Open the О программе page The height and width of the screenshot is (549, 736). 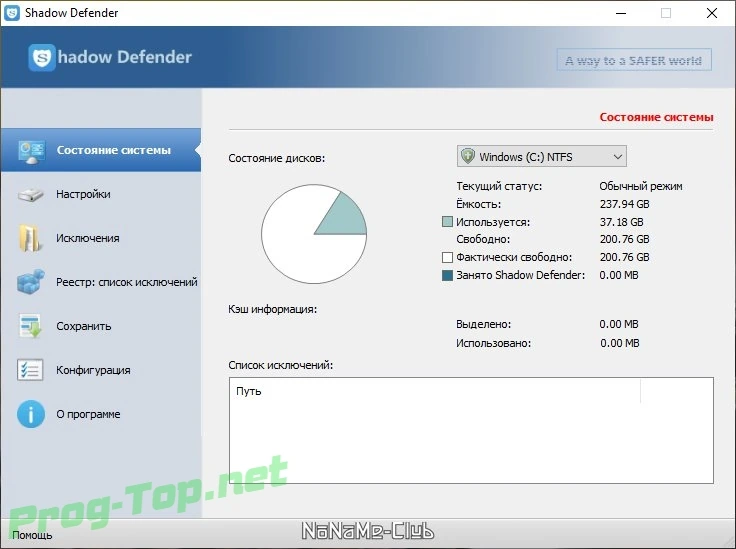(101, 414)
